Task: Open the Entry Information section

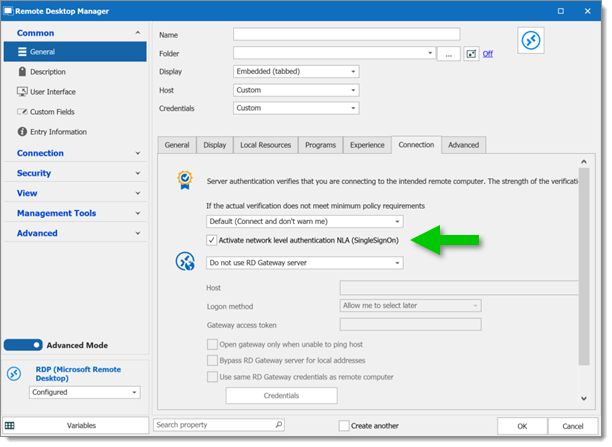Action: click(52, 132)
